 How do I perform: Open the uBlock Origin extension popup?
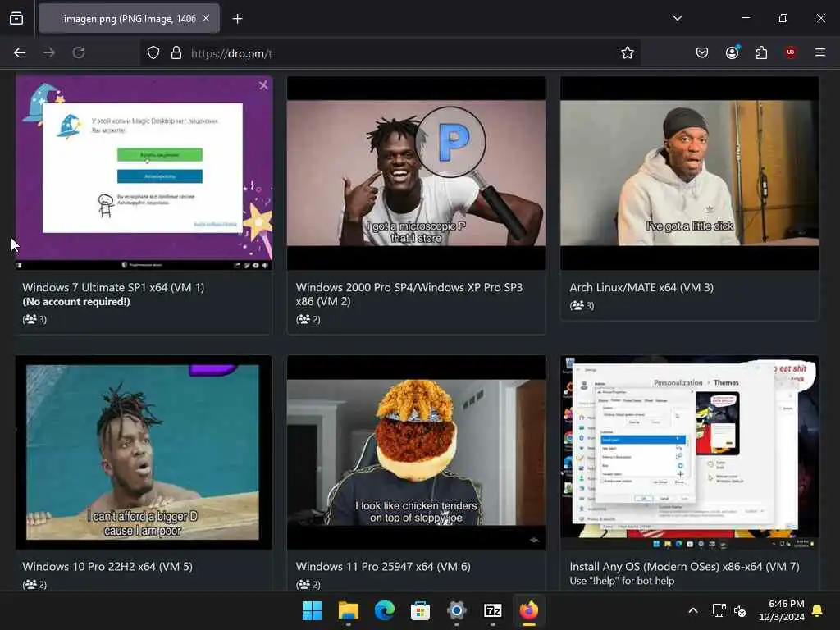click(791, 52)
